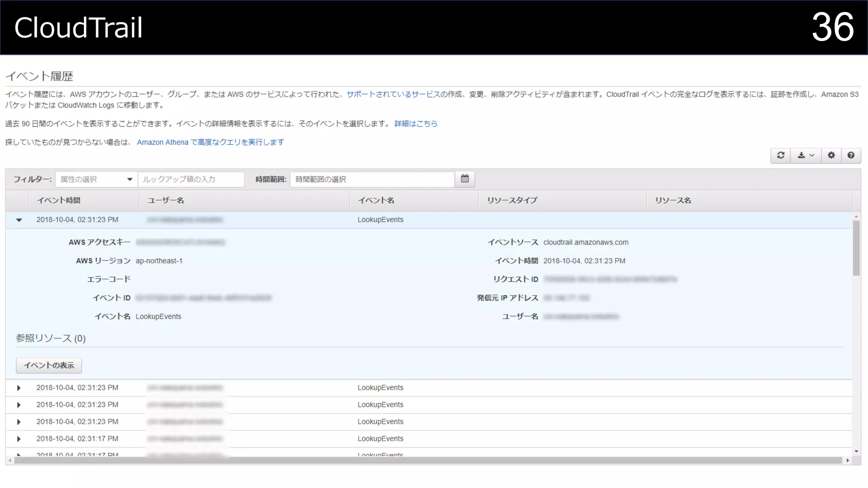Click the refresh events icon
Image resolution: width=868 pixels, height=488 pixels.
[781, 155]
